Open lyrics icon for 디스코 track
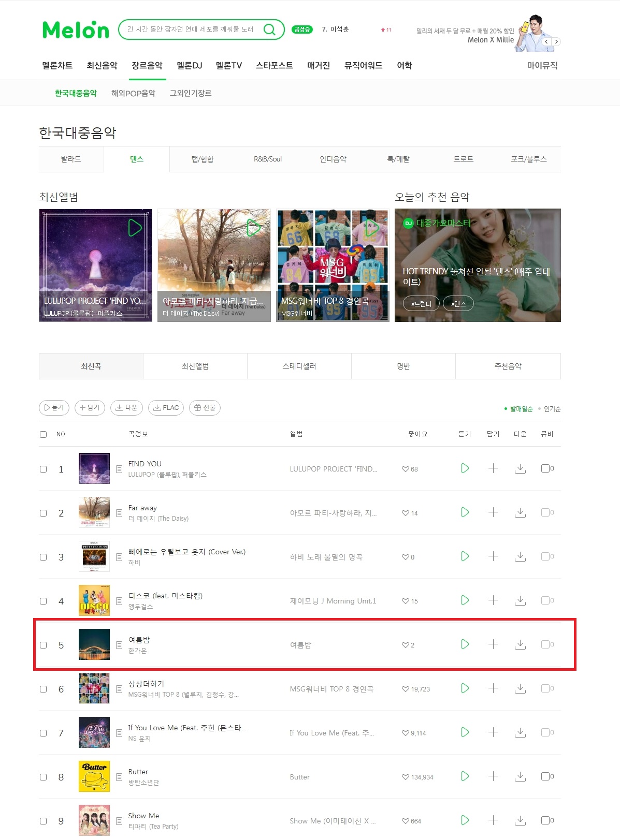Image resolution: width=620 pixels, height=840 pixels. [x=119, y=601]
